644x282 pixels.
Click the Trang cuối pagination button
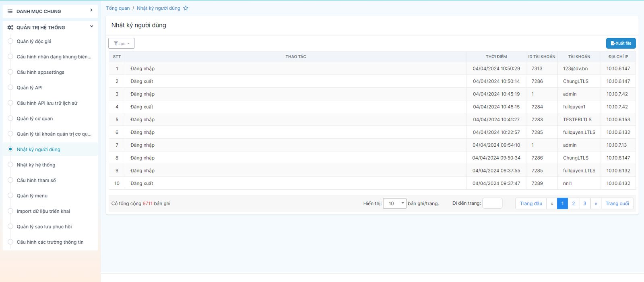click(x=617, y=203)
